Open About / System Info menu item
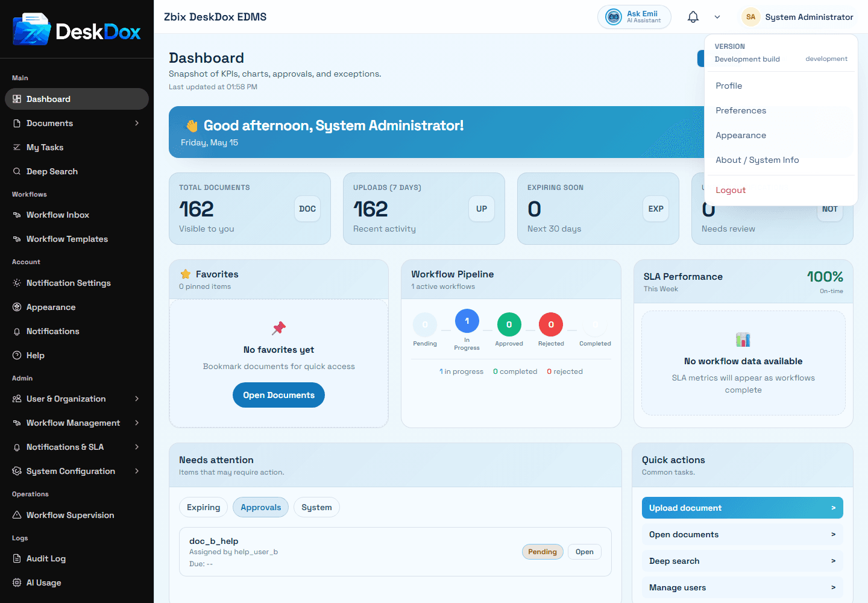This screenshot has height=603, width=868. [x=781, y=160]
